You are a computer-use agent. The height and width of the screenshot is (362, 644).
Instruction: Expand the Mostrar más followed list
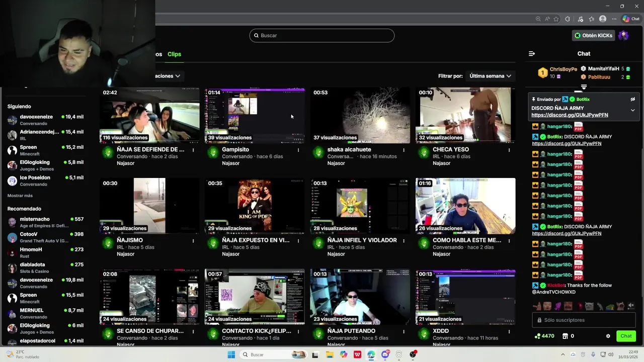20,196
